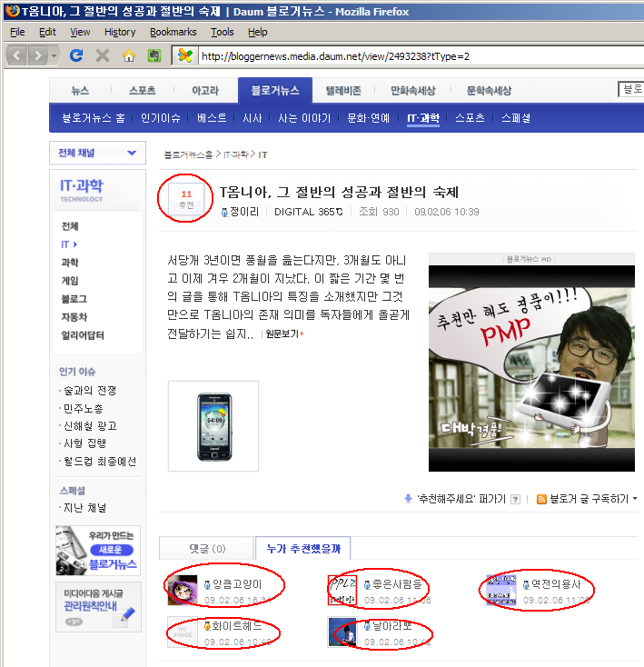Reload the page with the refresh icon
The width and height of the screenshot is (644, 667).
pyautogui.click(x=76, y=55)
